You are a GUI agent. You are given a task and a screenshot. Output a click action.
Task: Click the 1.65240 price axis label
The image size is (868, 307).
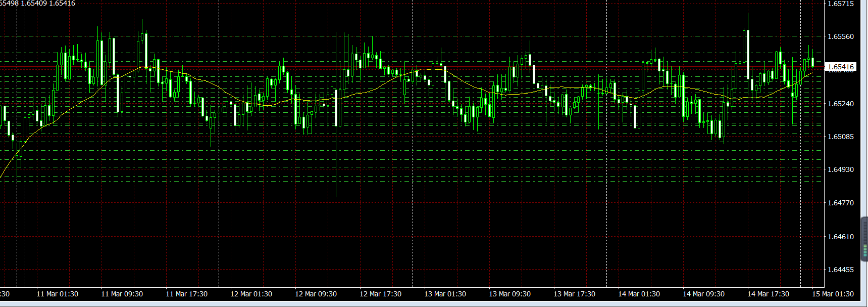pyautogui.click(x=841, y=104)
